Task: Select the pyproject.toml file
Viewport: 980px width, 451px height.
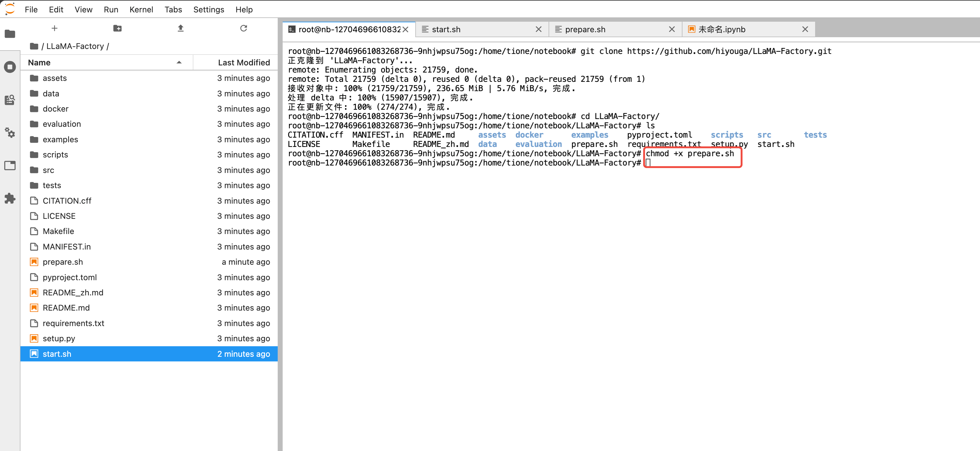Action: point(149,277)
